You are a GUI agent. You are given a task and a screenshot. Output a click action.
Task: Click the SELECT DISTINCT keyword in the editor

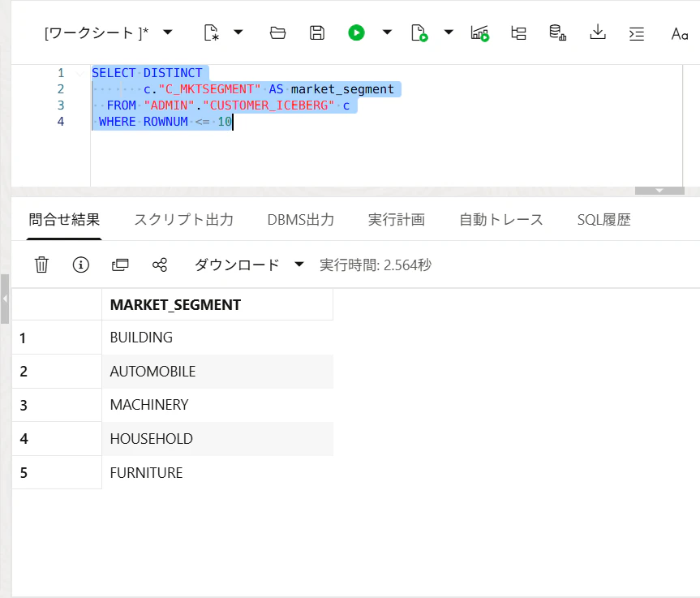click(147, 73)
